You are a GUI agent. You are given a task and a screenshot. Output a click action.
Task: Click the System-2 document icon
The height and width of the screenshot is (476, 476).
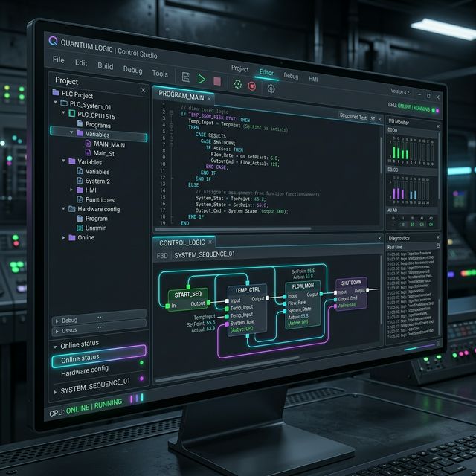(80, 181)
